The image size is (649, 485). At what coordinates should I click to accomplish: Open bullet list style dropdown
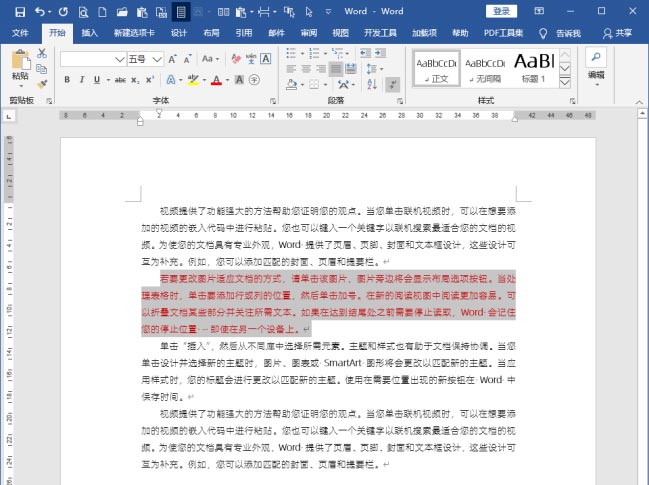302,53
